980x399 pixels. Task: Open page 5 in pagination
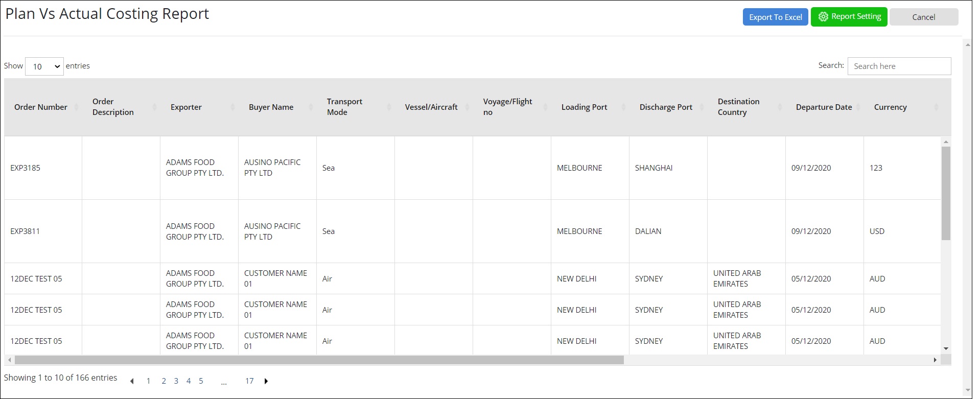(x=201, y=381)
